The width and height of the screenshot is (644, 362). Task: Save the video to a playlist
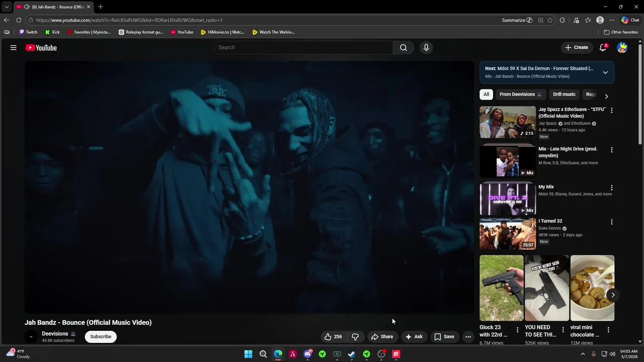tap(444, 337)
